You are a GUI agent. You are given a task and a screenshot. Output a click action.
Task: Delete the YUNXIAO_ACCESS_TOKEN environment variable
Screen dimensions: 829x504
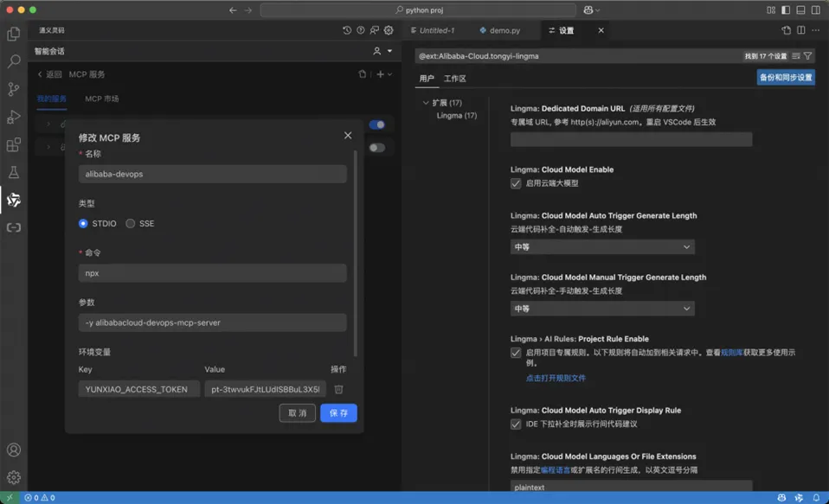click(339, 389)
